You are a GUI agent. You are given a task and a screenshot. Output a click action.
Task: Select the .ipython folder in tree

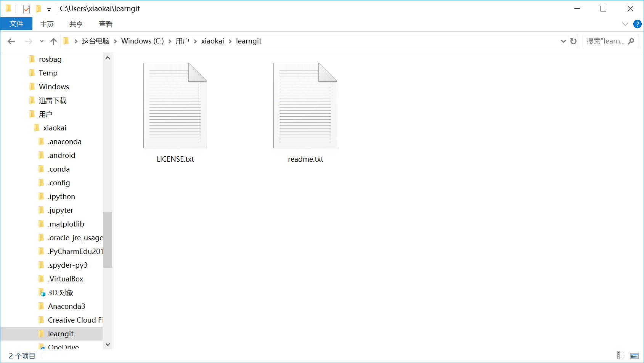click(61, 196)
